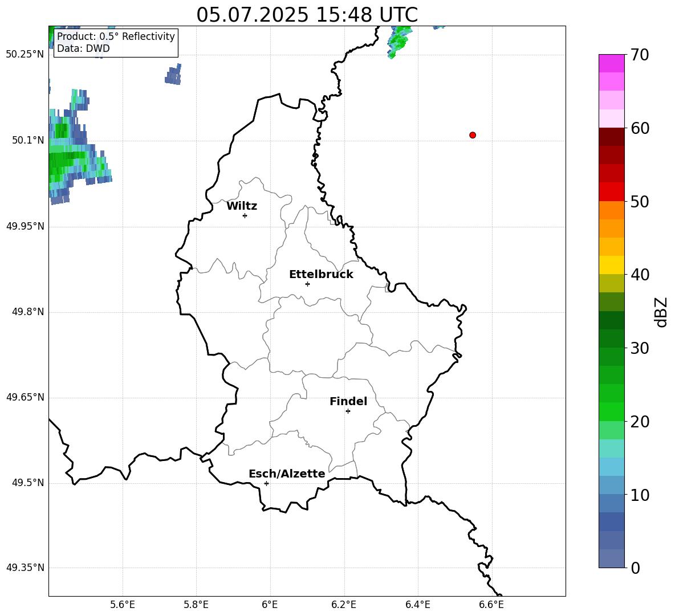675x616 pixels.
Task: Click the colorbar tick label 10
Action: [x=640, y=495]
